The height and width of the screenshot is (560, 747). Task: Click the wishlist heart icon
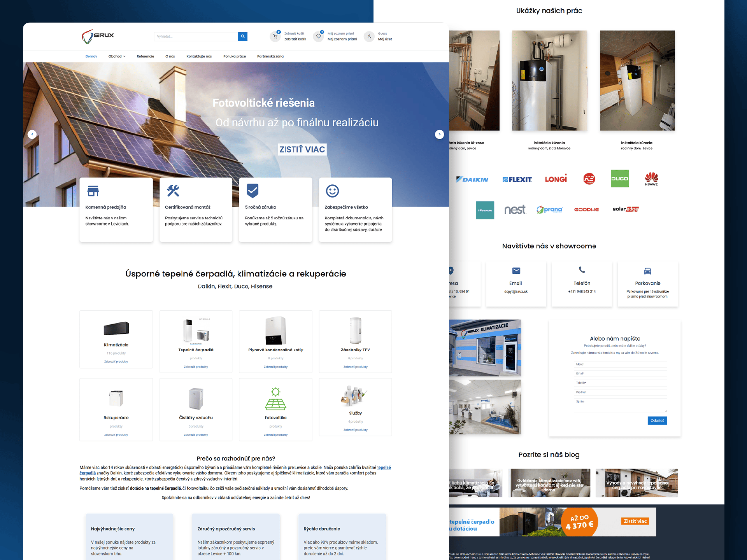tap(318, 36)
